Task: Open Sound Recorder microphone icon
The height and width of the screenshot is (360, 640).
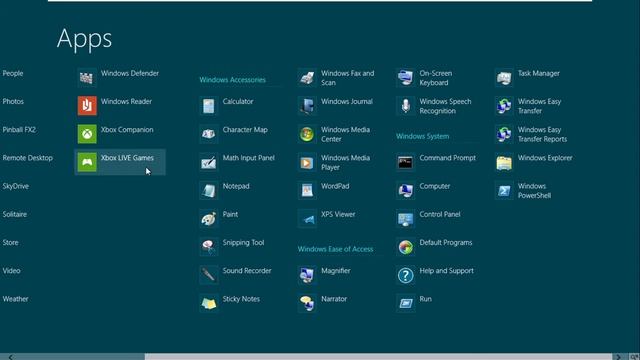Action: coord(209,275)
